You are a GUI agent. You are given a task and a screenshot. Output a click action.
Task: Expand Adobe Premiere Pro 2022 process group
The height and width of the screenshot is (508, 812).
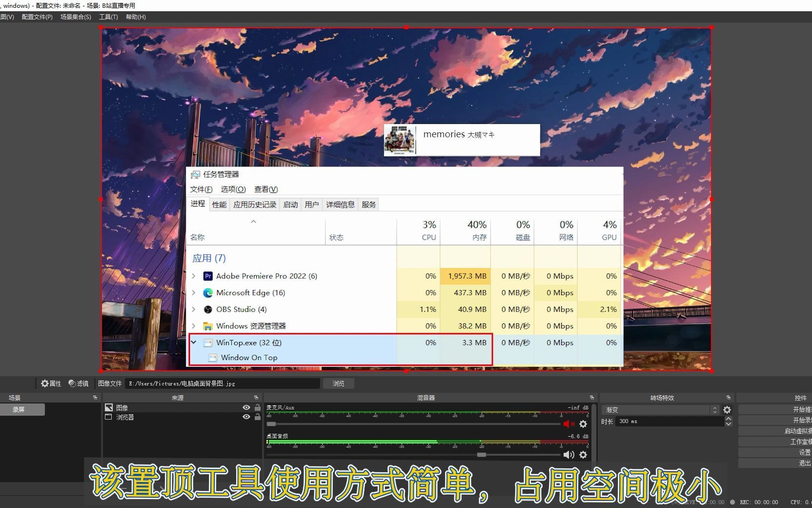click(x=194, y=276)
